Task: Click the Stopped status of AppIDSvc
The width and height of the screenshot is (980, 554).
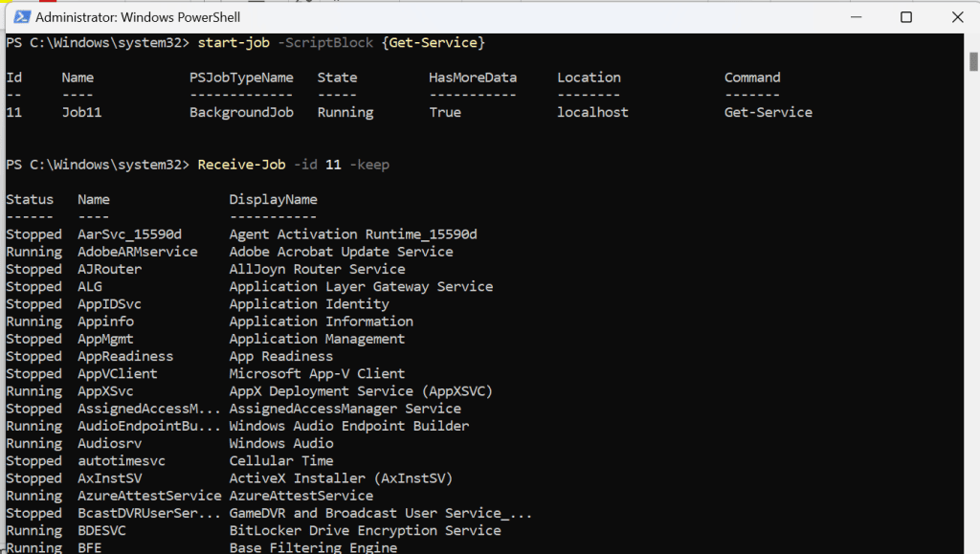Action: pyautogui.click(x=33, y=303)
